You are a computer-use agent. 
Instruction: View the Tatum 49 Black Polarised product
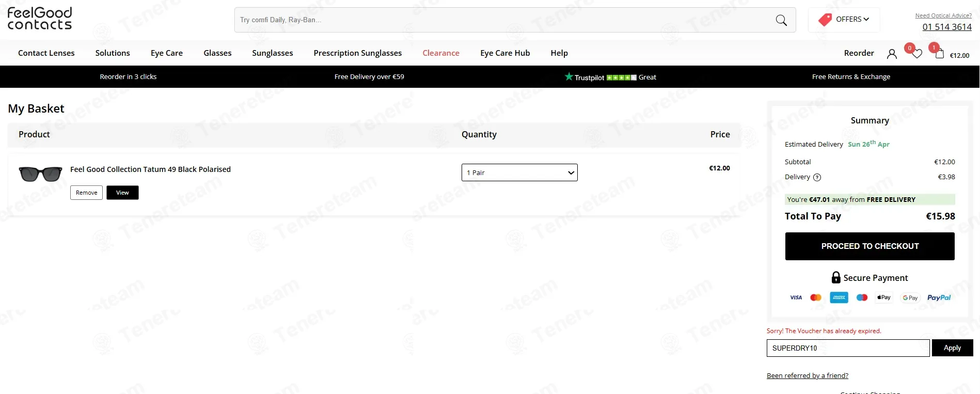tap(122, 193)
